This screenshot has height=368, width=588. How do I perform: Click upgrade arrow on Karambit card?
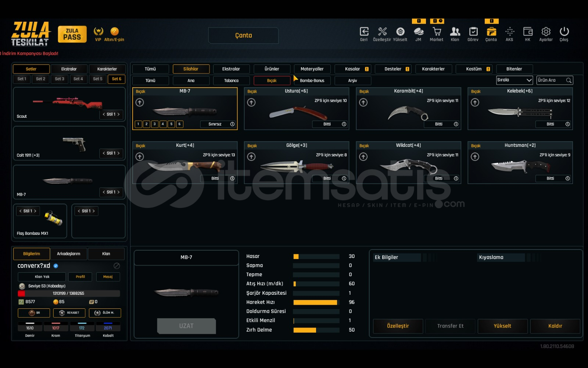pyautogui.click(x=363, y=103)
